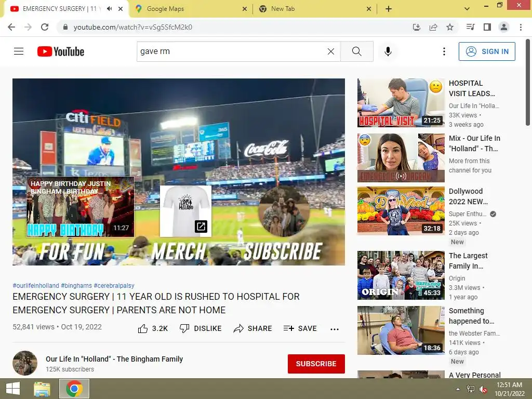Share the video
This screenshot has width=532, height=399.
coord(253,328)
